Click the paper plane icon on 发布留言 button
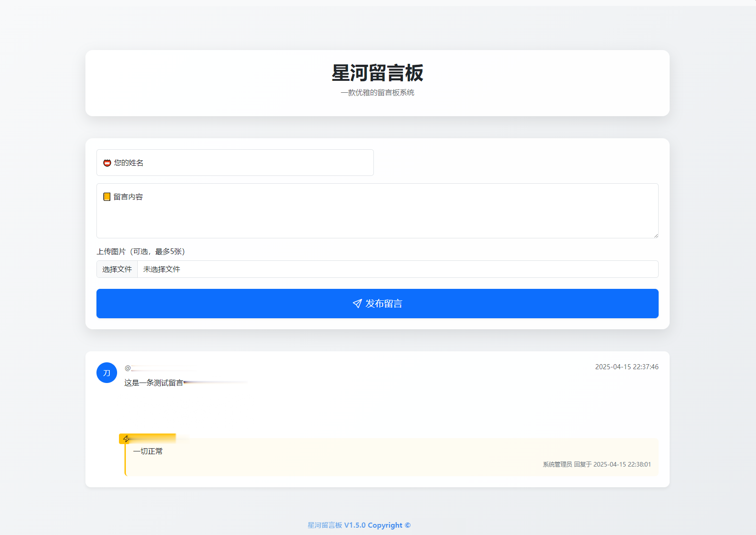The height and width of the screenshot is (535, 756). click(x=357, y=304)
